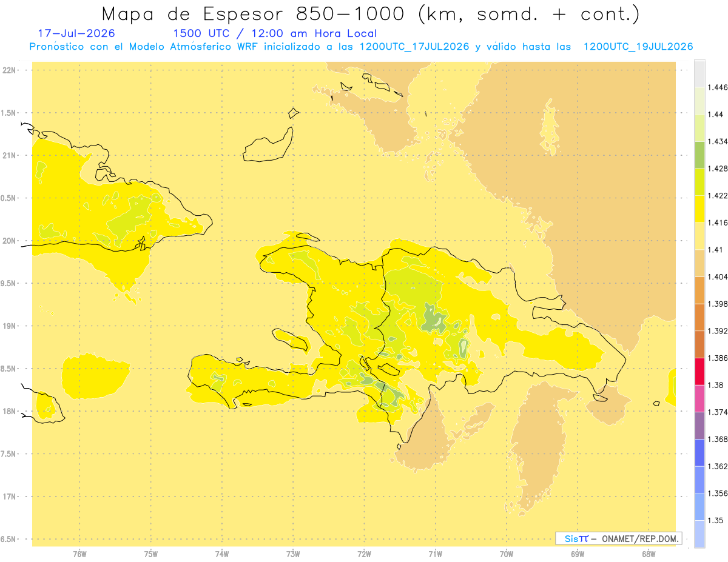Click legend value '1.392'
Screen dimensions: 728x562
click(718, 331)
